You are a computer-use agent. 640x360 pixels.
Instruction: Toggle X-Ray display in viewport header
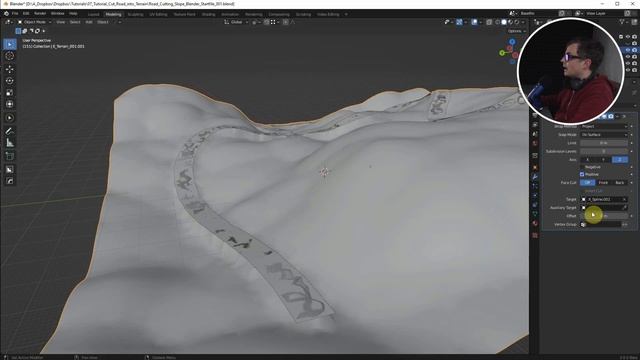click(x=489, y=22)
